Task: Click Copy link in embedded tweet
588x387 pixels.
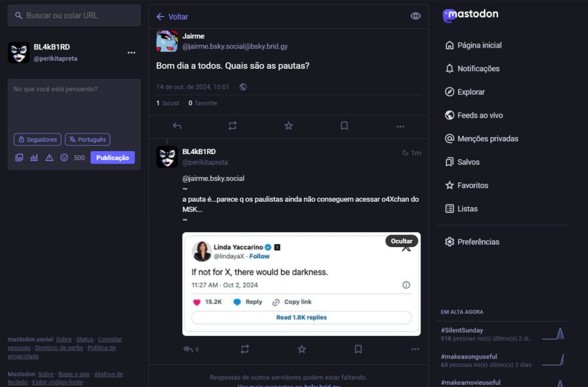Action: click(x=292, y=302)
